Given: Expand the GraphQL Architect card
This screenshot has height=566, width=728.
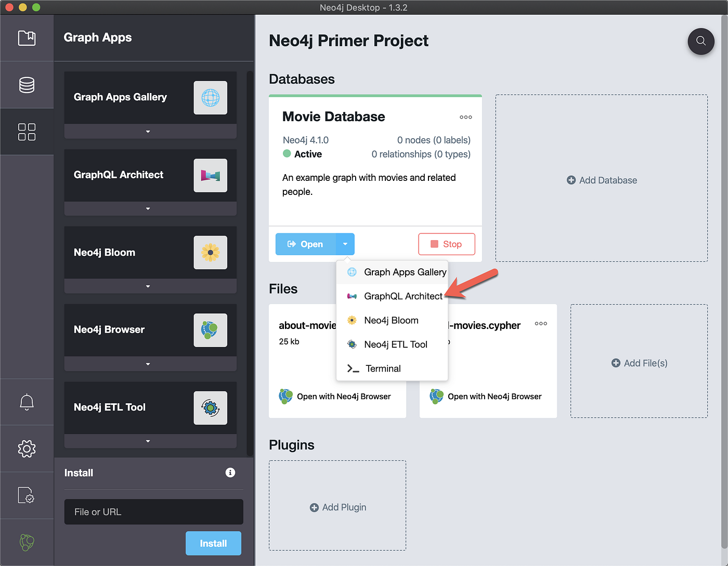Looking at the screenshot, I should 150,208.
